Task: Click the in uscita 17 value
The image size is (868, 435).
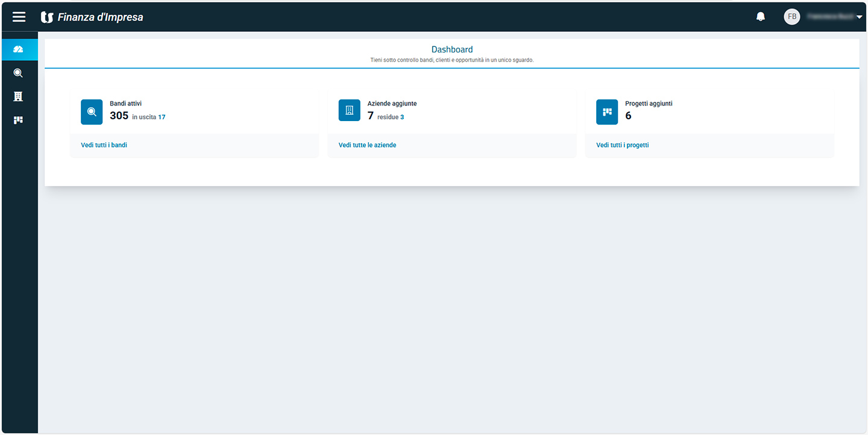Action: pyautogui.click(x=162, y=117)
